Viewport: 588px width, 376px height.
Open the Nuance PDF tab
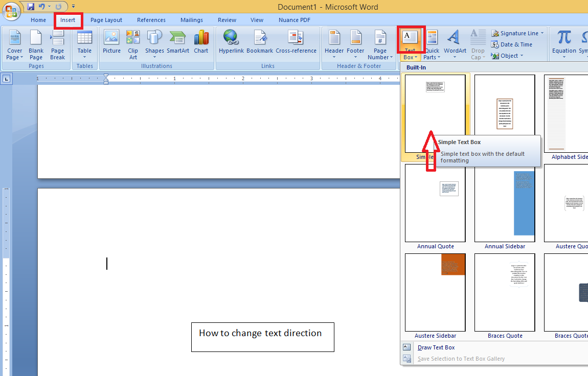point(295,20)
